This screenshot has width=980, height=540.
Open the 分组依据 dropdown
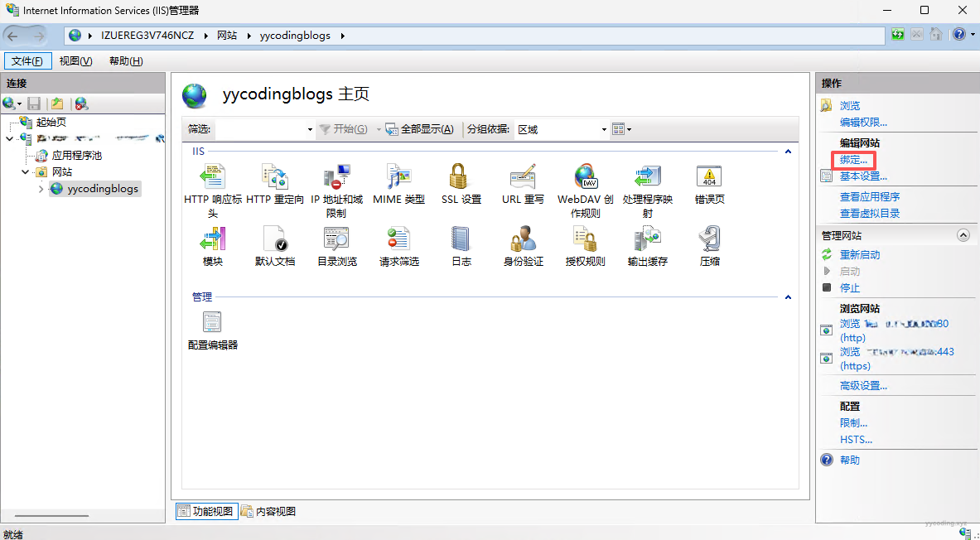561,129
